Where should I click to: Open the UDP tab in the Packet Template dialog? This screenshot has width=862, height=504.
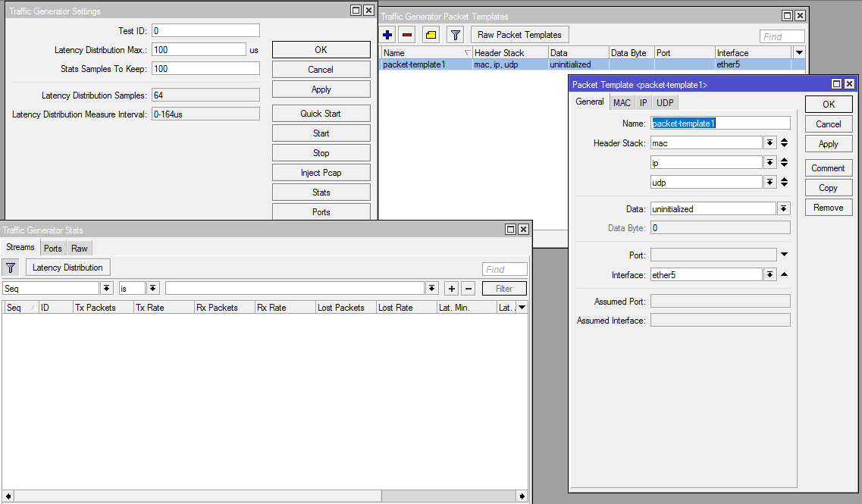click(664, 102)
